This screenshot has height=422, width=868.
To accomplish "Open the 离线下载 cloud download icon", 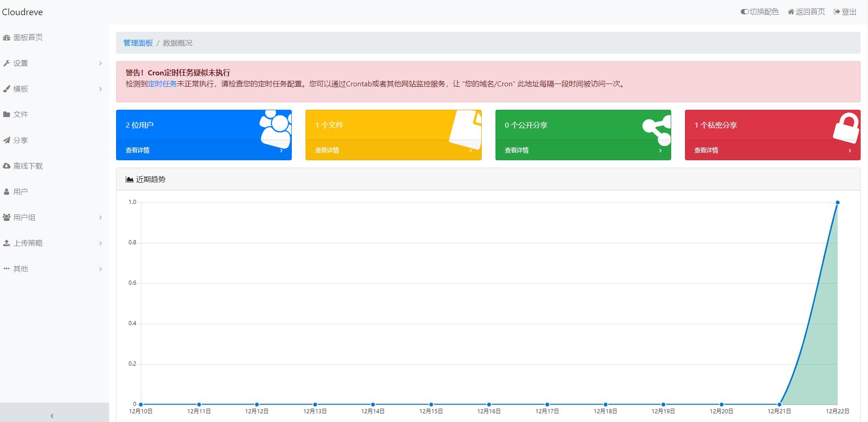I will (x=6, y=166).
